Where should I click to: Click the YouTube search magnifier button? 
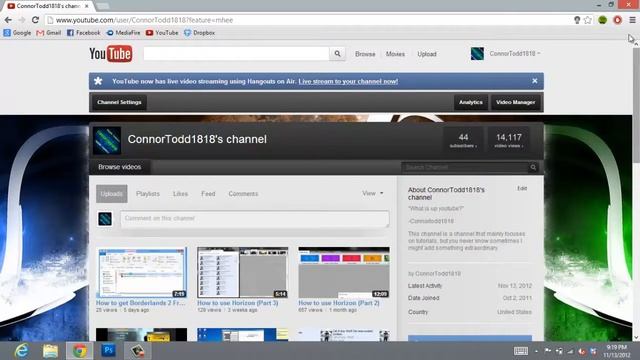[338, 53]
